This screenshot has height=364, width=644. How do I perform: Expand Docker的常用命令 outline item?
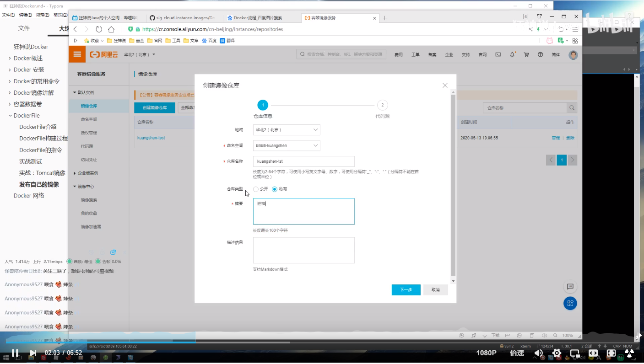coord(10,81)
